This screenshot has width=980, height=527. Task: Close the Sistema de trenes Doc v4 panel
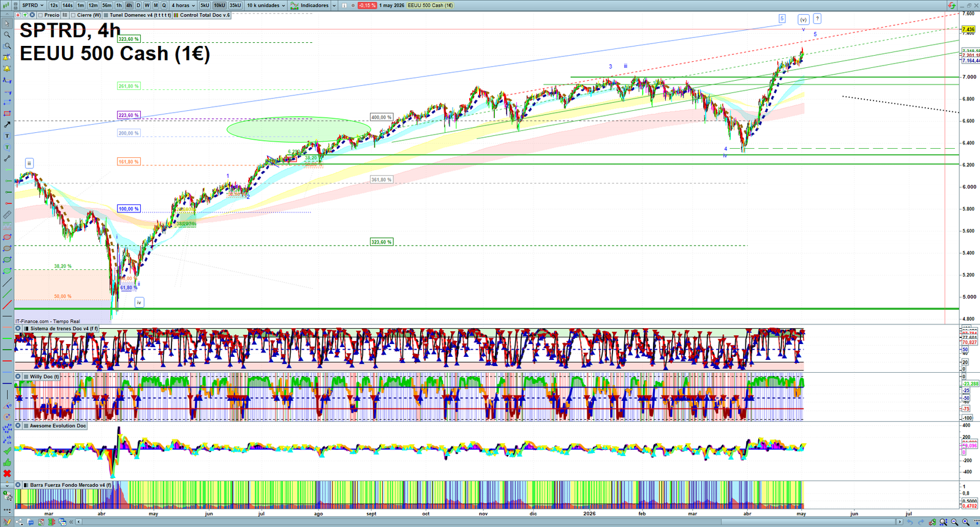pyautogui.click(x=18, y=329)
